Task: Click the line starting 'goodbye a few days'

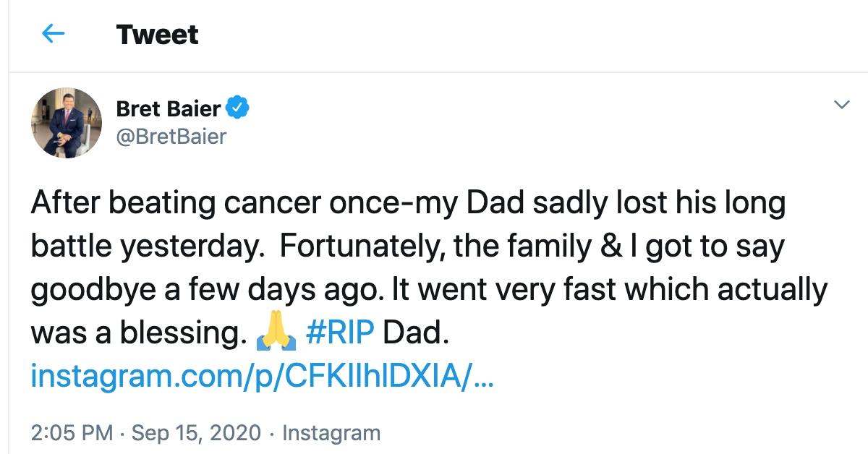Action: point(429,290)
